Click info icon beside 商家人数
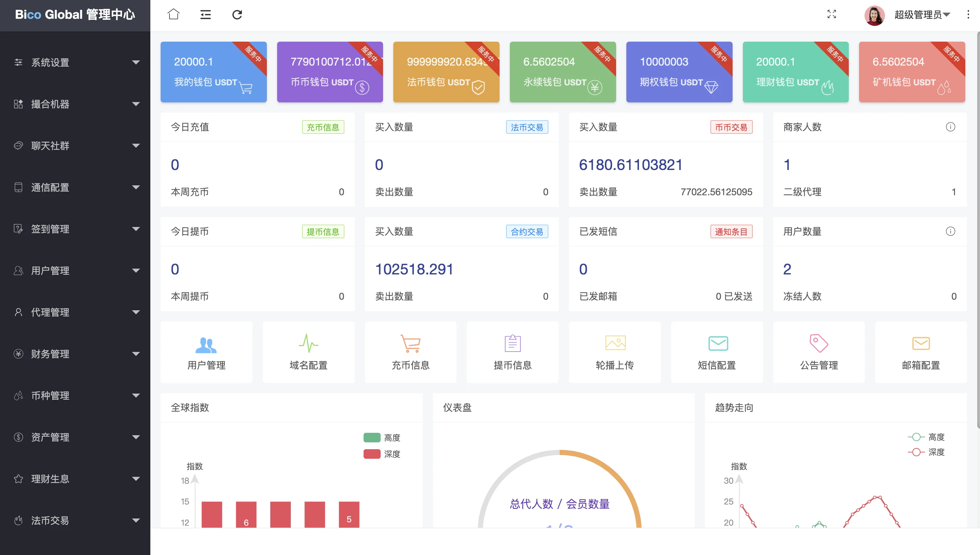The height and width of the screenshot is (555, 980). point(950,127)
